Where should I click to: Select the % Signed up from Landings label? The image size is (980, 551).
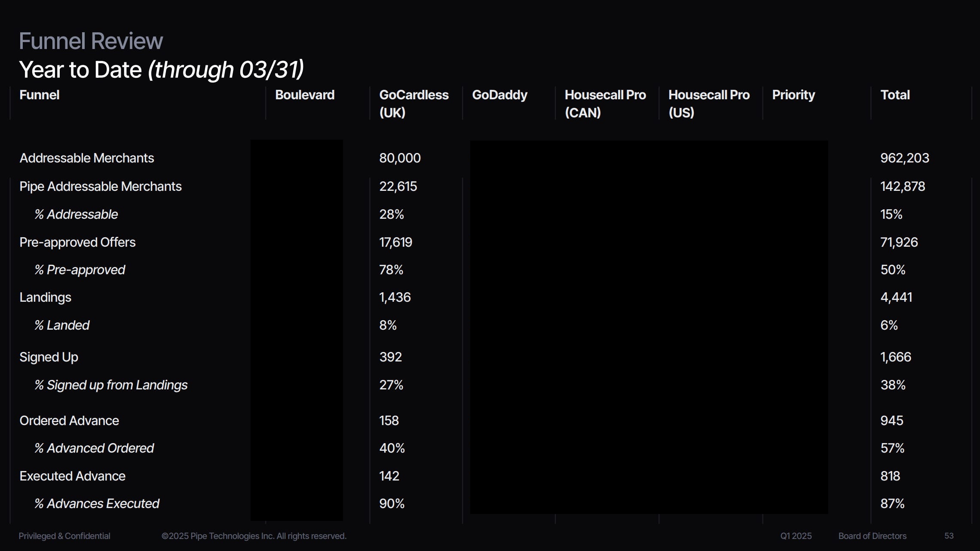[x=110, y=385]
